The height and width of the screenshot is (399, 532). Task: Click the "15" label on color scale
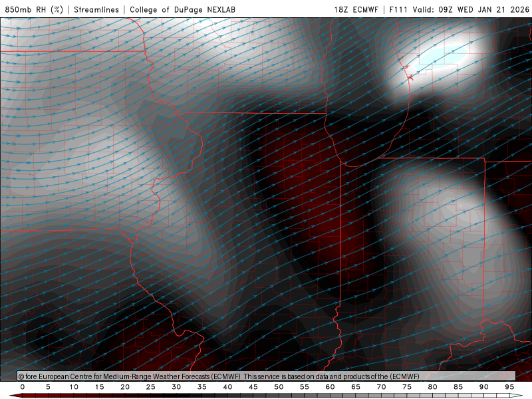tap(99, 387)
